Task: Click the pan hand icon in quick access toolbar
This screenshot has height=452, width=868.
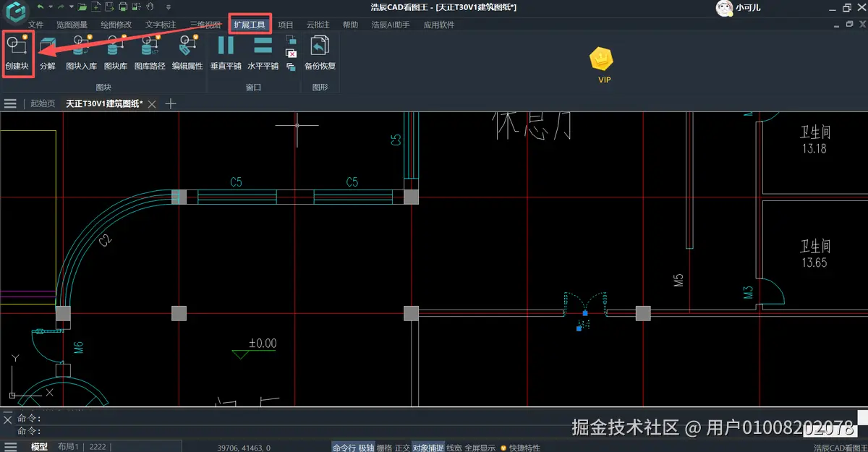Action: click(149, 7)
